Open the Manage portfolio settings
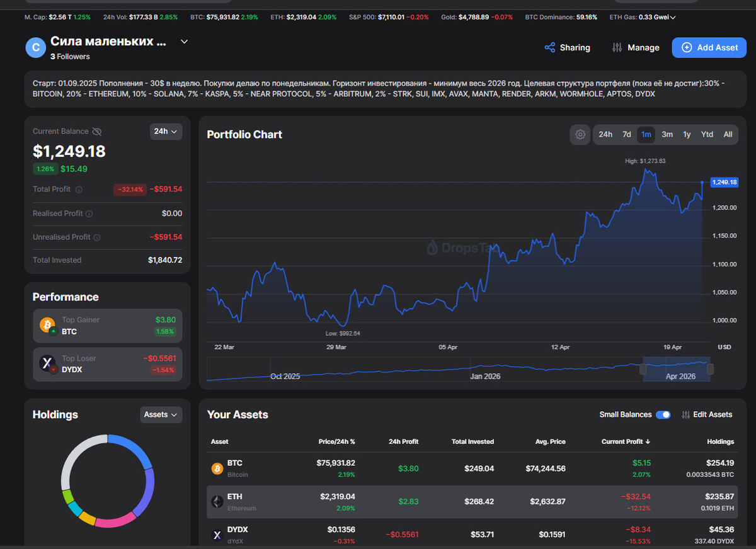The height and width of the screenshot is (549, 756). [x=636, y=47]
